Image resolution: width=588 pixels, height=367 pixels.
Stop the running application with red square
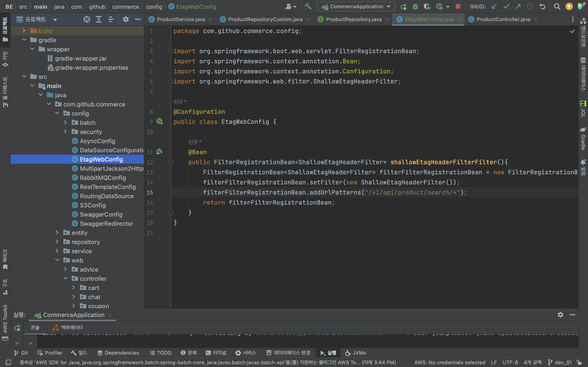(x=458, y=7)
